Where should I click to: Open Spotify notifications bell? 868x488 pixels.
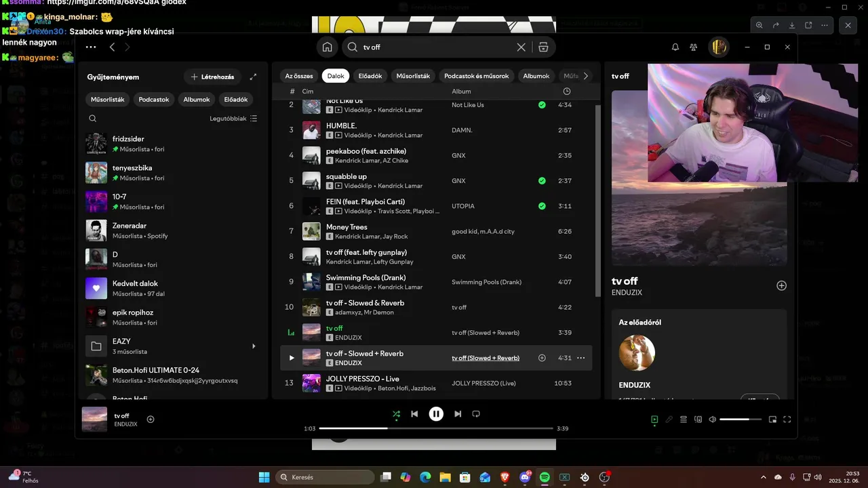675,47
